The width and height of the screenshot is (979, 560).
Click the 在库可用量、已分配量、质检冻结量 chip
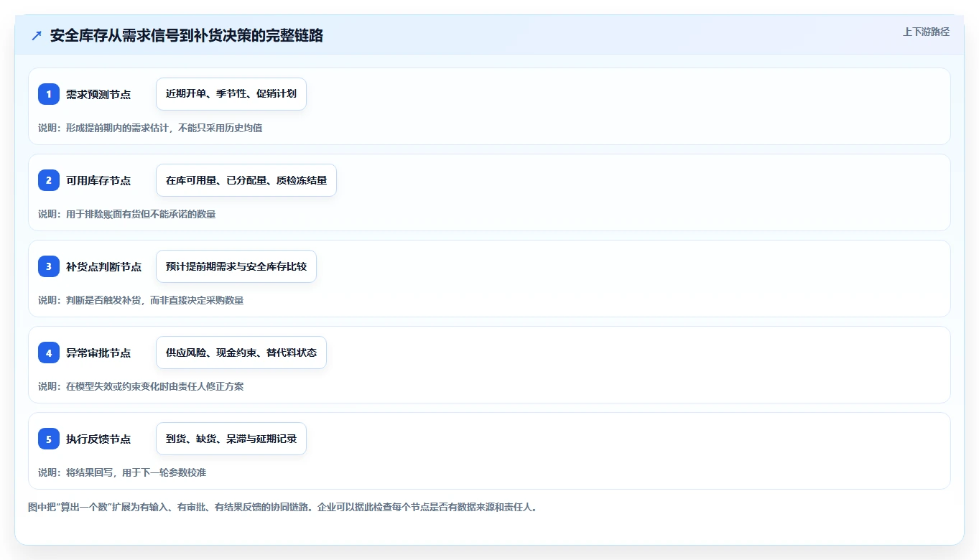click(246, 180)
